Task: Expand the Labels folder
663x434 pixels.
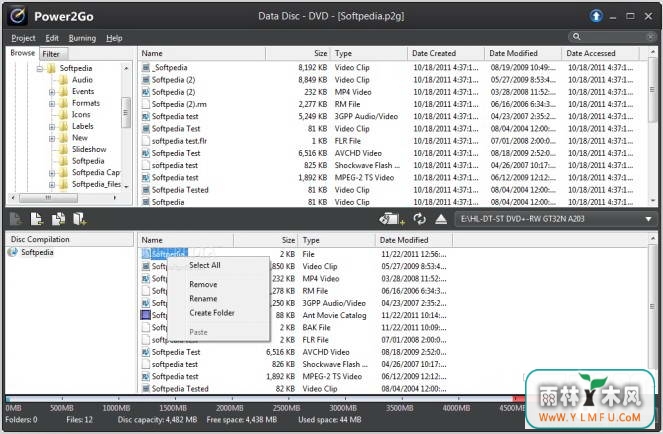Action: coord(52,126)
